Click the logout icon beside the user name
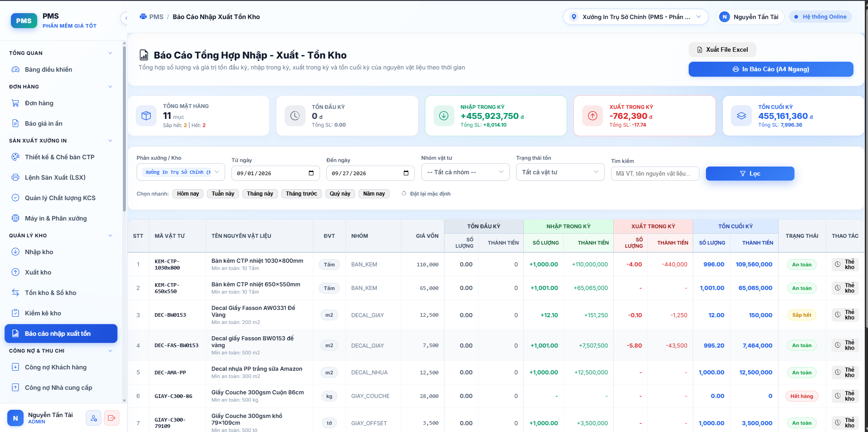The height and width of the screenshot is (432, 868). pyautogui.click(x=112, y=418)
